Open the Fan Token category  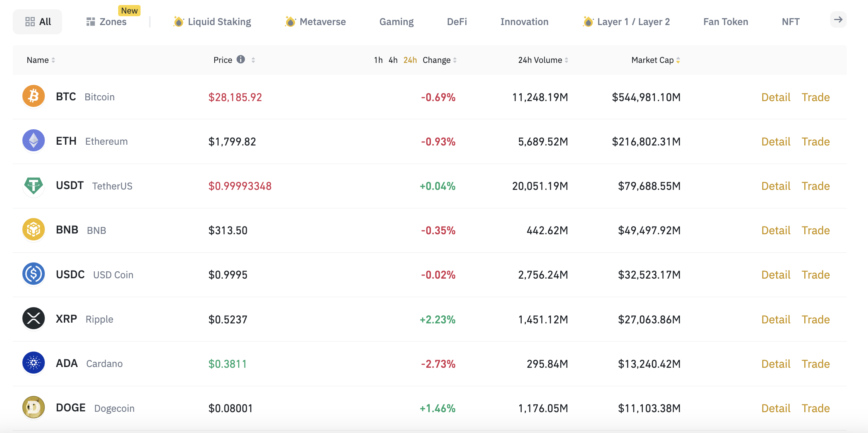click(x=726, y=22)
